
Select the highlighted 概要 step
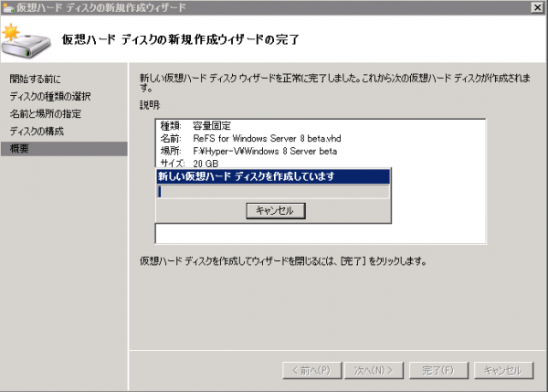pyautogui.click(x=22, y=149)
